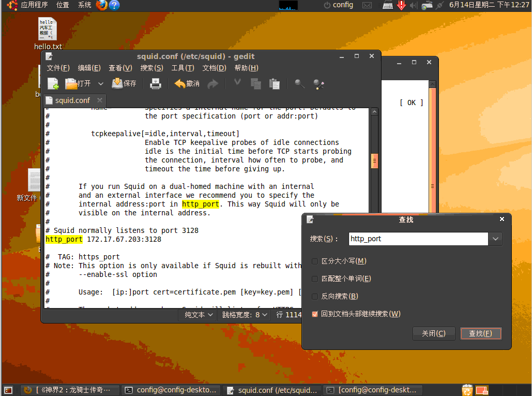Click the config user session indicator
532x396 pixels.
point(338,5)
